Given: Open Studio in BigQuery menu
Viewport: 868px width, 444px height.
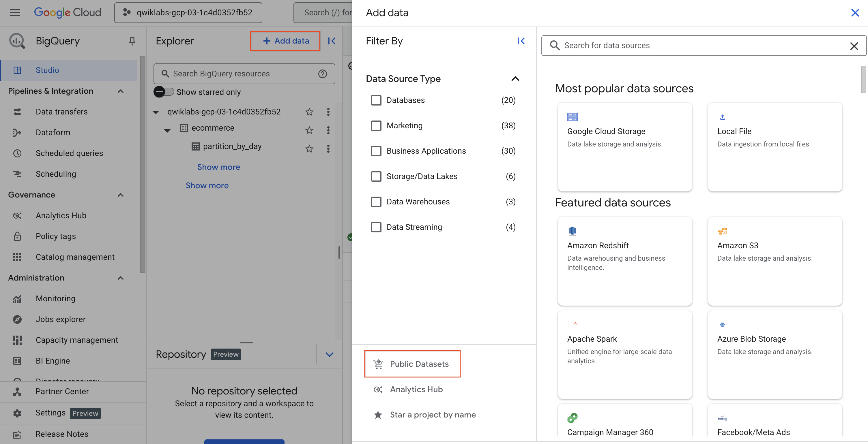Looking at the screenshot, I should pyautogui.click(x=69, y=70).
